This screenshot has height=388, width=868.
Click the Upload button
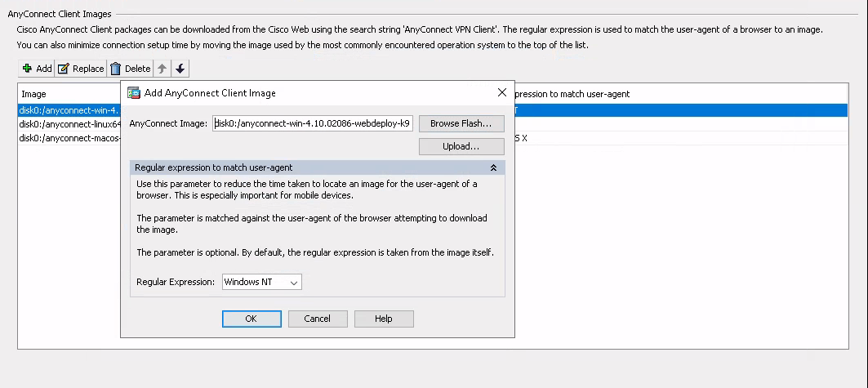(461, 147)
